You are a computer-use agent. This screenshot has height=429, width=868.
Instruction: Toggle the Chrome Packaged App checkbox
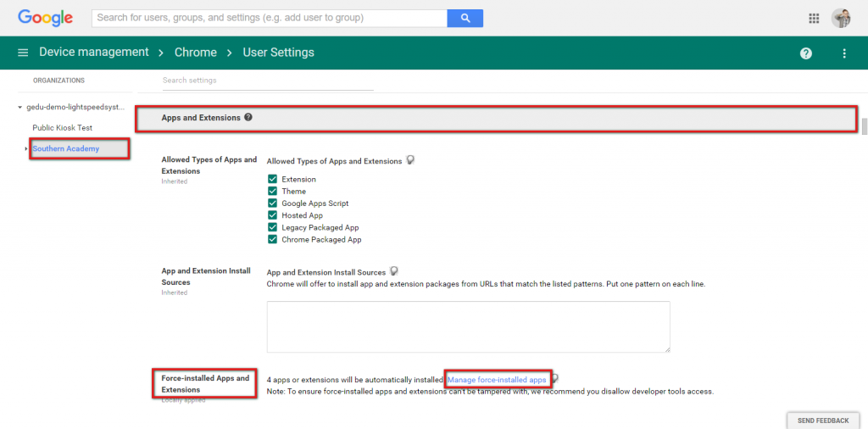[272, 240]
